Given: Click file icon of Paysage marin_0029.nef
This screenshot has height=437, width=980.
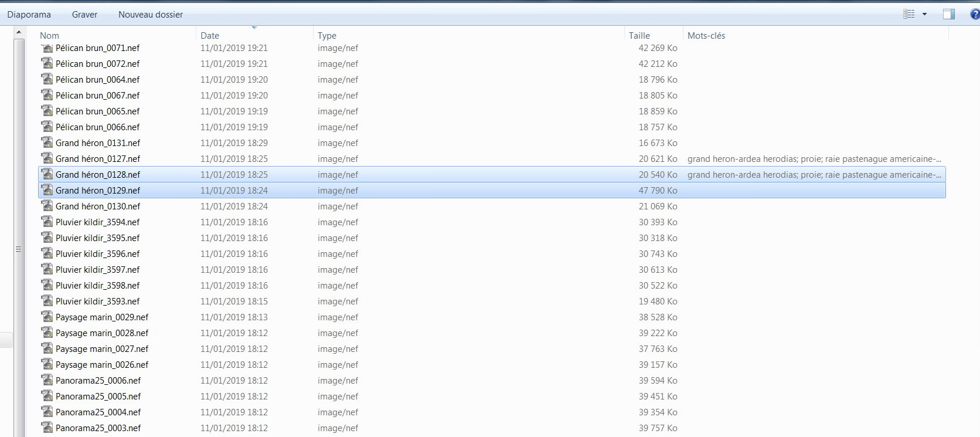Looking at the screenshot, I should click(47, 317).
